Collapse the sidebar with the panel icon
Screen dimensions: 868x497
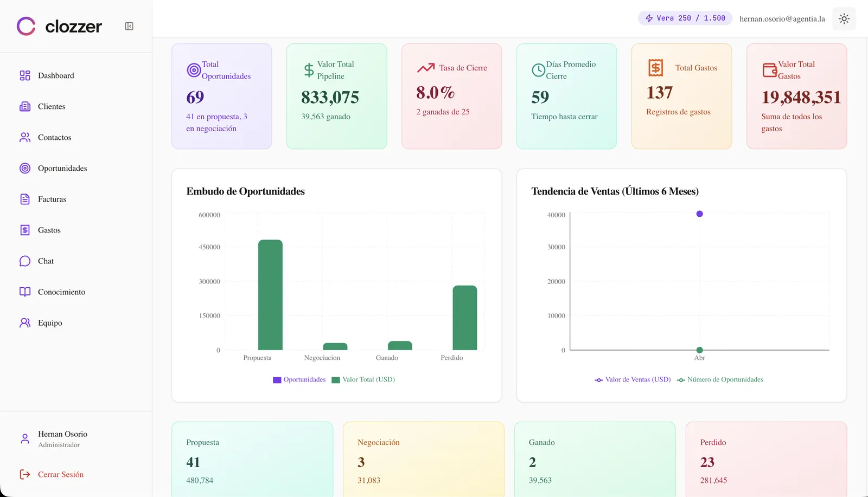(129, 26)
